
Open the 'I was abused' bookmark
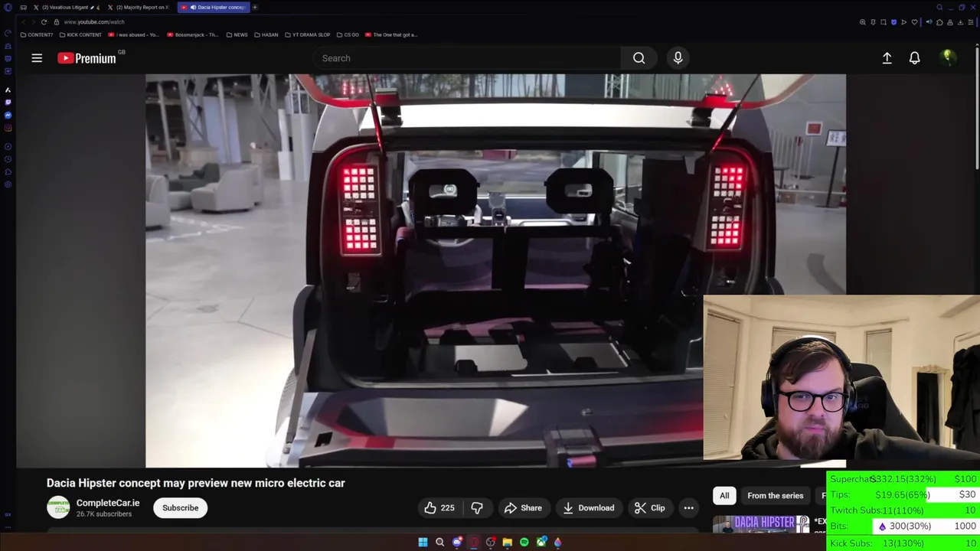[133, 34]
